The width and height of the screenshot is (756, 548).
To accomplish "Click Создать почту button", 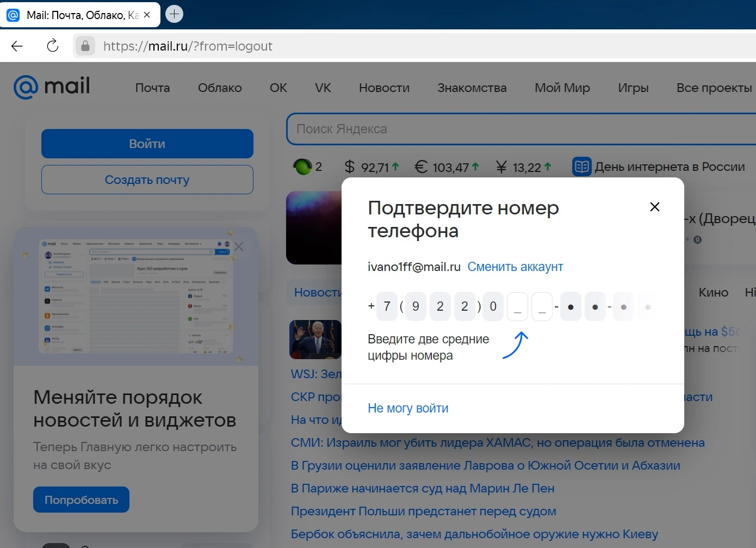I will point(147,180).
